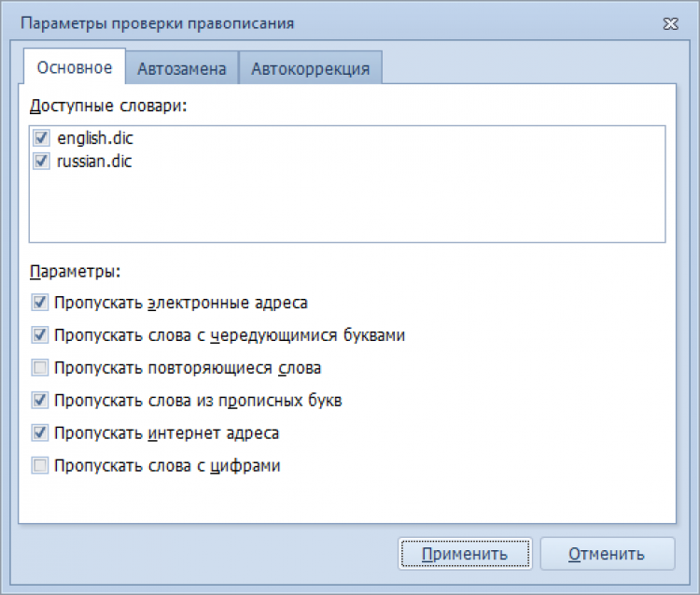Click the Параметры проверки правописания title bar
The image size is (700, 595).
coord(280,21)
